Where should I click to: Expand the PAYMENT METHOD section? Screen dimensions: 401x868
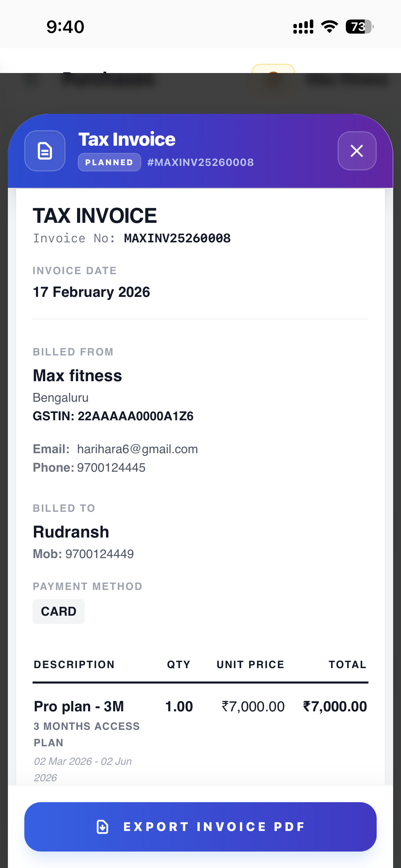click(x=87, y=586)
